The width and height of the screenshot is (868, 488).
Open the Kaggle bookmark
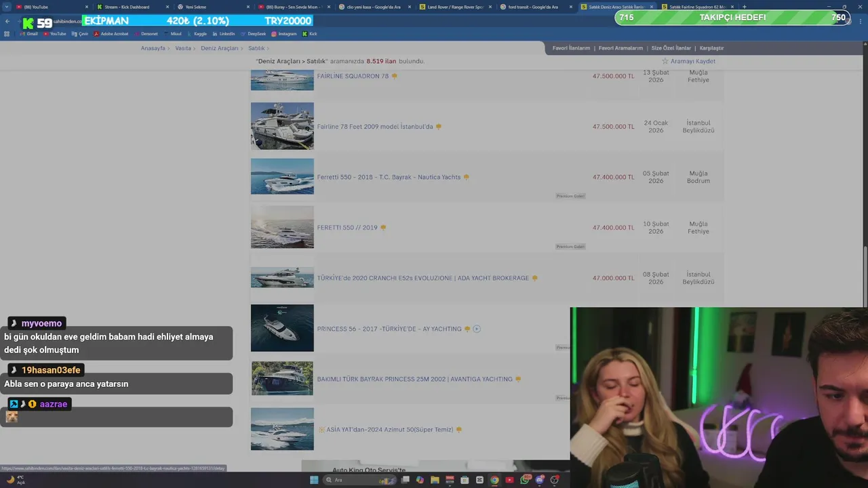pyautogui.click(x=197, y=34)
